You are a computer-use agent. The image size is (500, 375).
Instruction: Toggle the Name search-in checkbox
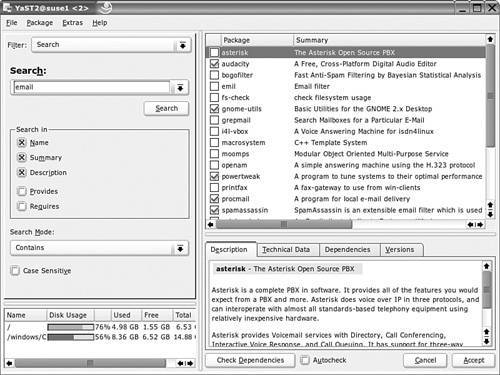(x=22, y=143)
